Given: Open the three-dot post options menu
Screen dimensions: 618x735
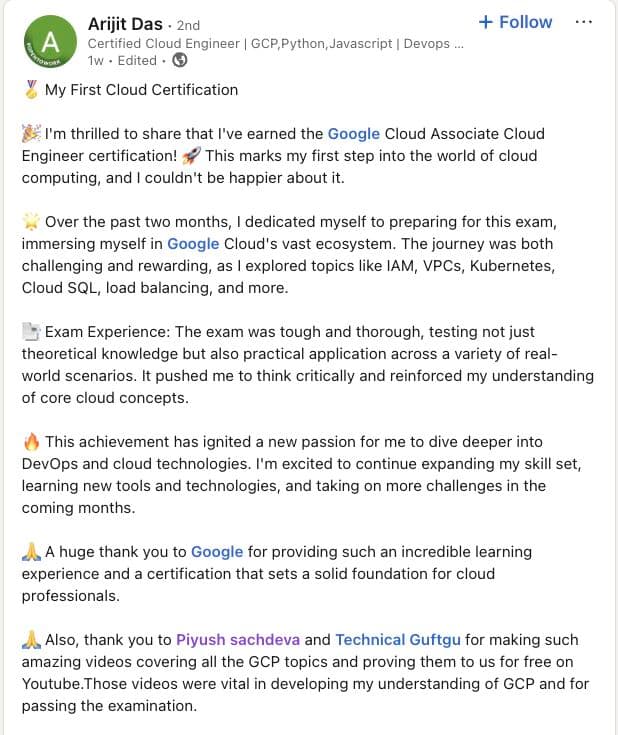Looking at the screenshot, I should point(583,22).
